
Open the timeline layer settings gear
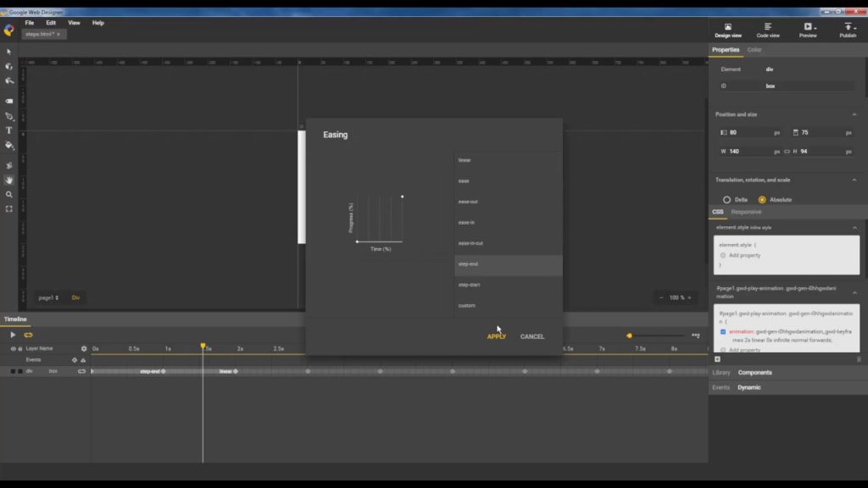coord(82,348)
